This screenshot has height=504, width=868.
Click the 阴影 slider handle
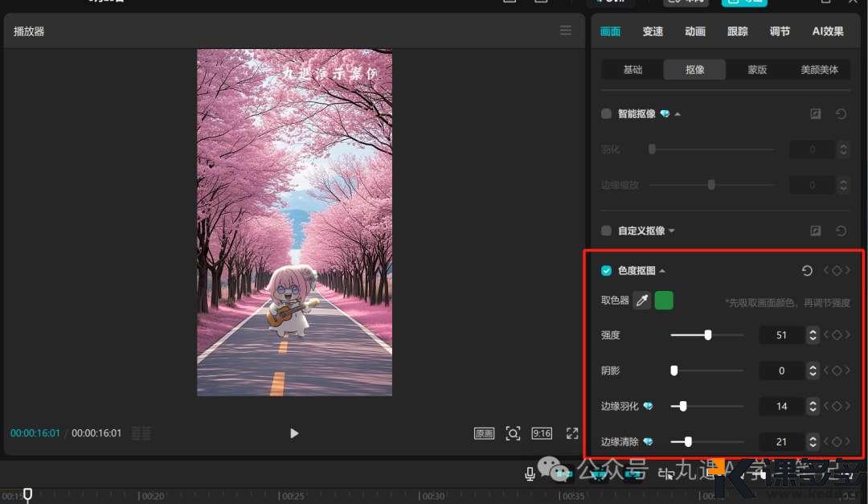click(x=674, y=371)
